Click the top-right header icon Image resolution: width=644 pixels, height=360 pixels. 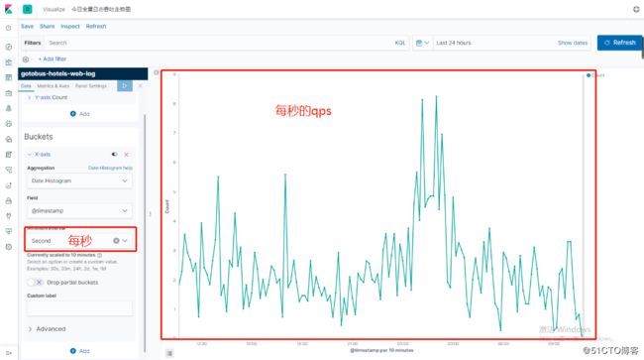coord(636,9)
